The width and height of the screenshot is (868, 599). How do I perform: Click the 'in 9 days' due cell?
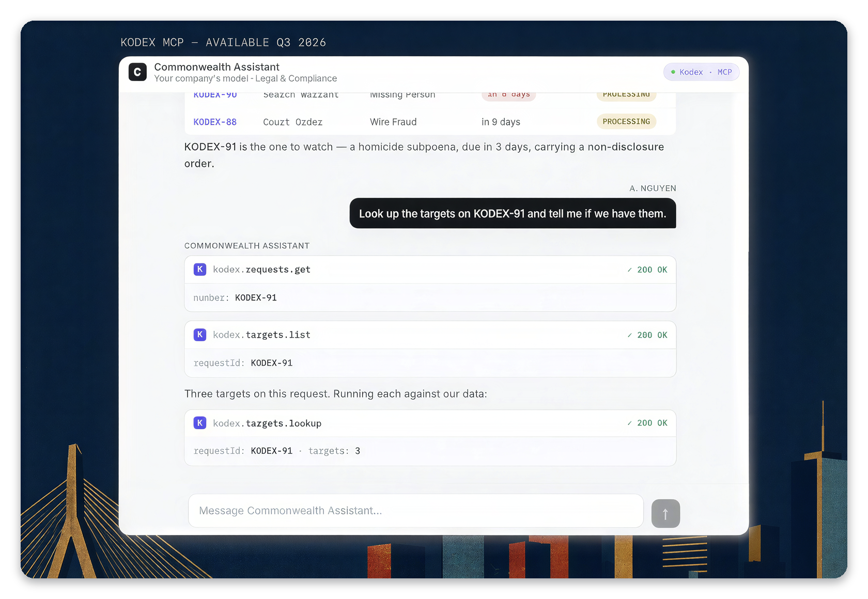point(501,122)
